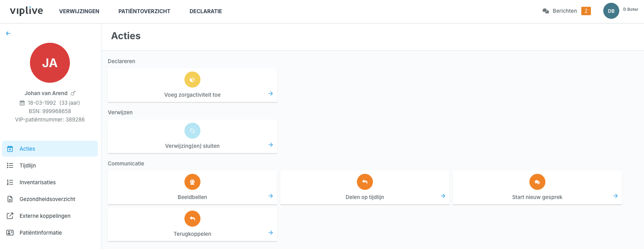Click the yellow zorgactiviteit box icon

coord(192,80)
